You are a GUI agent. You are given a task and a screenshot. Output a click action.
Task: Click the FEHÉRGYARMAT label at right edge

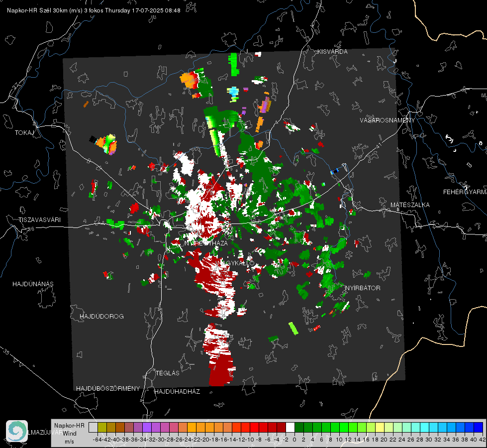coord(465,192)
